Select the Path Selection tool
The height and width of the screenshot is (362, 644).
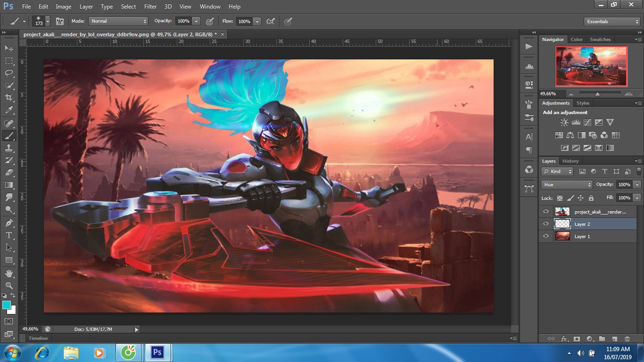(x=9, y=247)
